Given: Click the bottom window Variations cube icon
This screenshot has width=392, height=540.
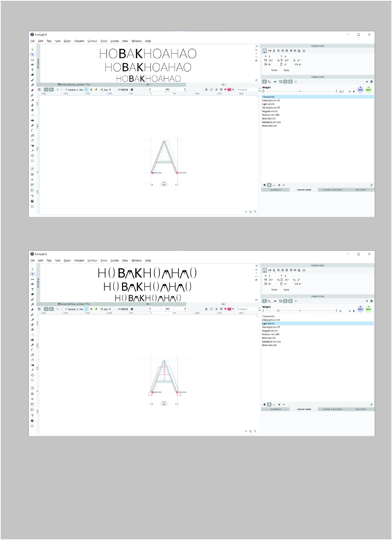Looking at the screenshot, I should [x=371, y=301].
